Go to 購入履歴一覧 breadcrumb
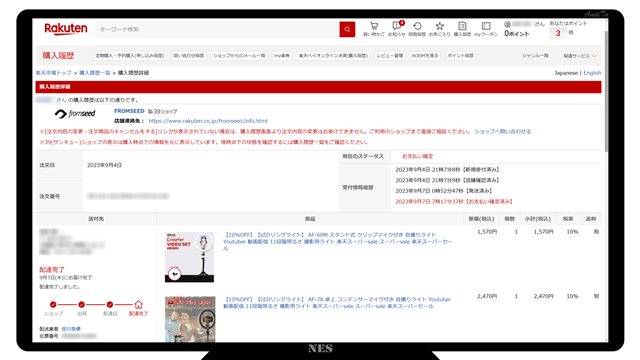The height and width of the screenshot is (360, 640). pyautogui.click(x=95, y=73)
